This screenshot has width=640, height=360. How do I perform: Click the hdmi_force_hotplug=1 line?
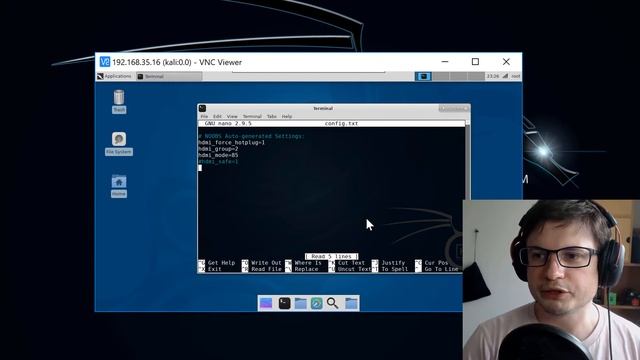coord(231,142)
